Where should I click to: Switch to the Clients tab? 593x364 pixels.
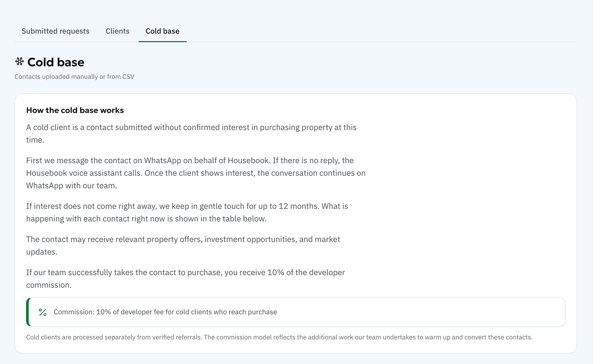click(x=117, y=31)
